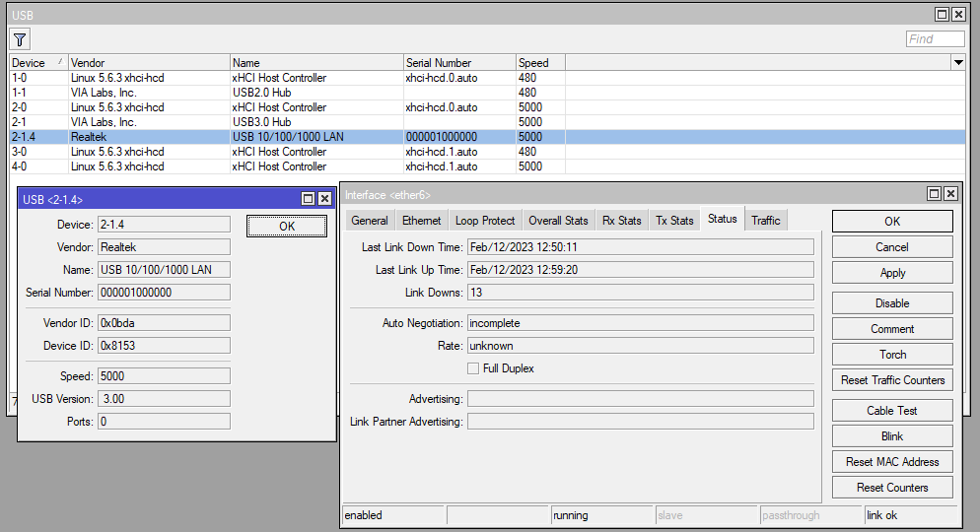Screen dimensions: 980x532
Task: Select the USB3.0 Hub row
Action: (487, 122)
